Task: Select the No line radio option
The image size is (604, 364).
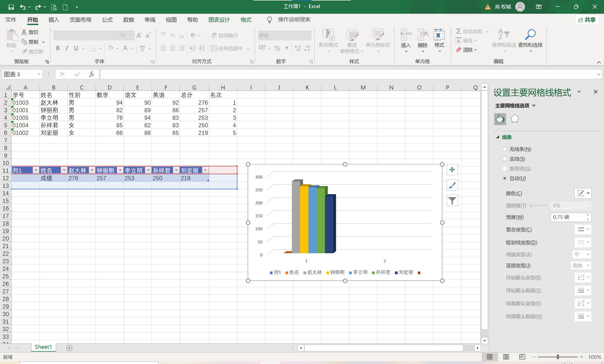Action: point(505,149)
